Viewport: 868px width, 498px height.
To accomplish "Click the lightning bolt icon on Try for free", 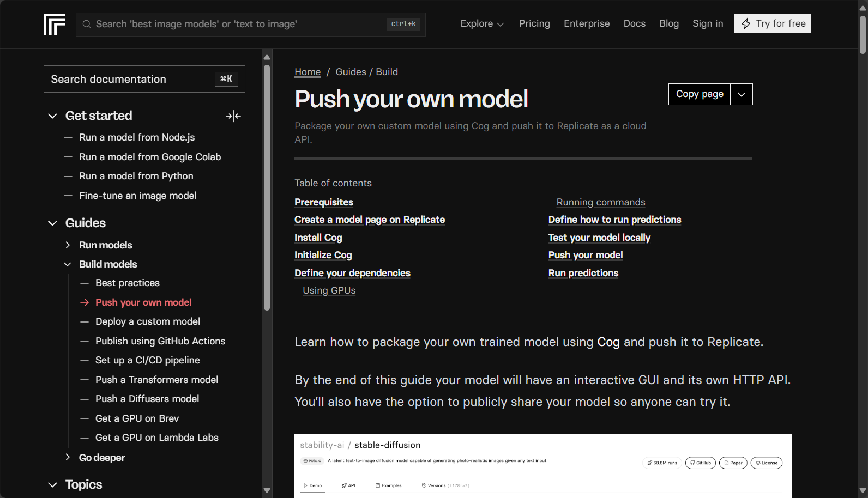I will click(746, 23).
